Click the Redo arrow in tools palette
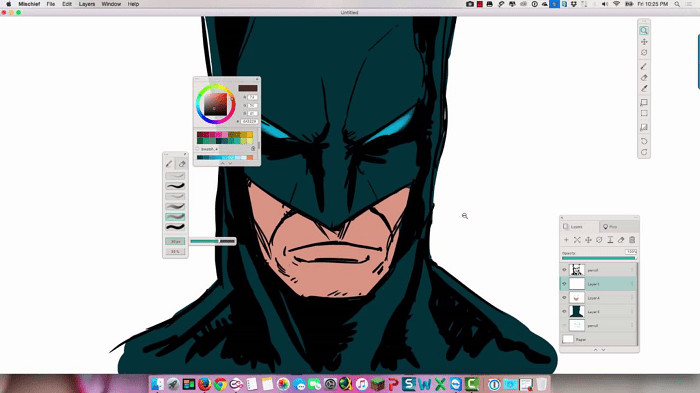This screenshot has width=700, height=393. point(644,152)
